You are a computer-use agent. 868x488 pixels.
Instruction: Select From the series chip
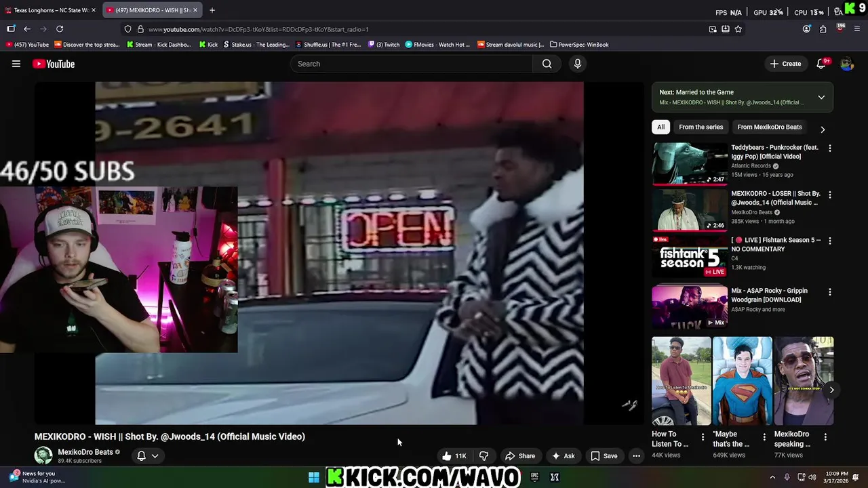pos(701,127)
